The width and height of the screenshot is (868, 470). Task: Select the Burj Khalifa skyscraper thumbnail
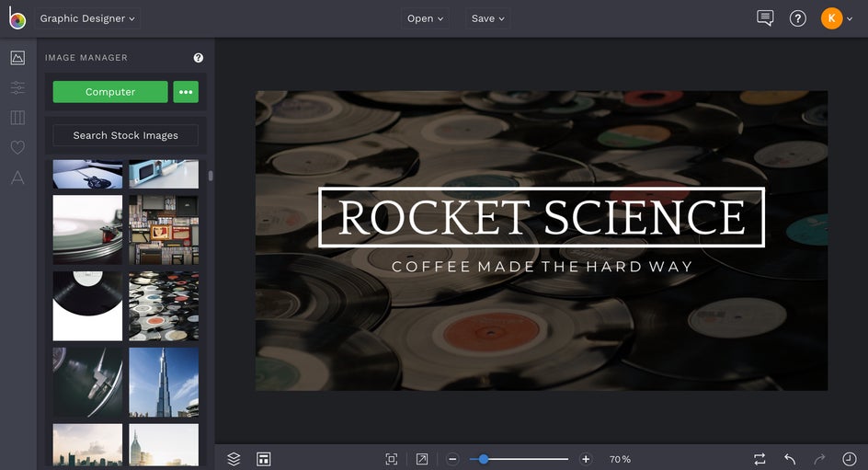click(x=164, y=383)
